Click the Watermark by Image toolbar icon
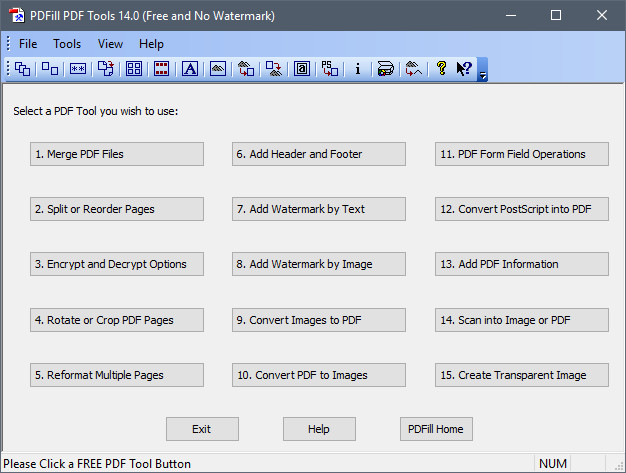The image size is (626, 473). click(218, 69)
